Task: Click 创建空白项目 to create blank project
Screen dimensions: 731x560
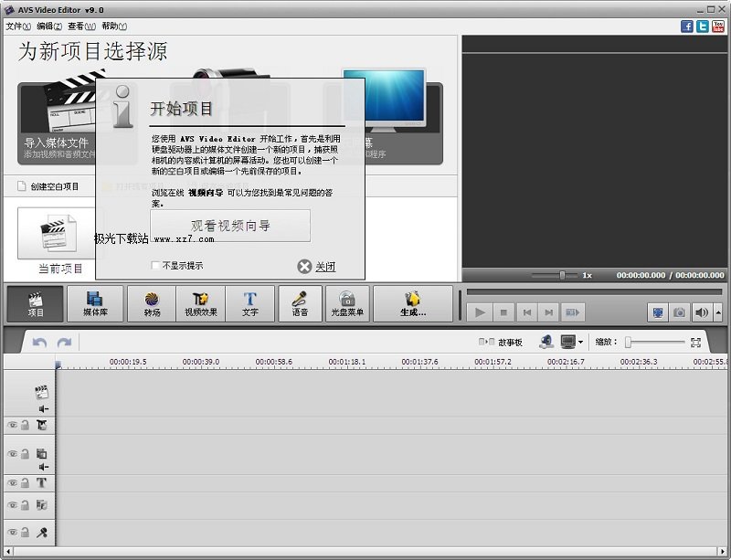Action: 48,186
